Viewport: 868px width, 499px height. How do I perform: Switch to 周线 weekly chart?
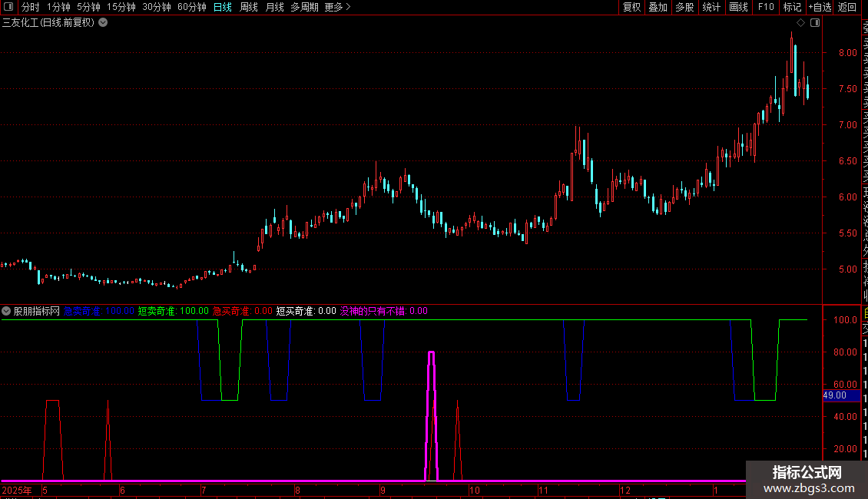pos(249,7)
